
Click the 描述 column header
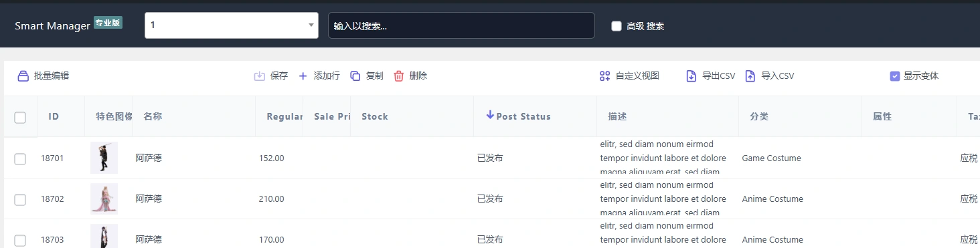pos(617,116)
